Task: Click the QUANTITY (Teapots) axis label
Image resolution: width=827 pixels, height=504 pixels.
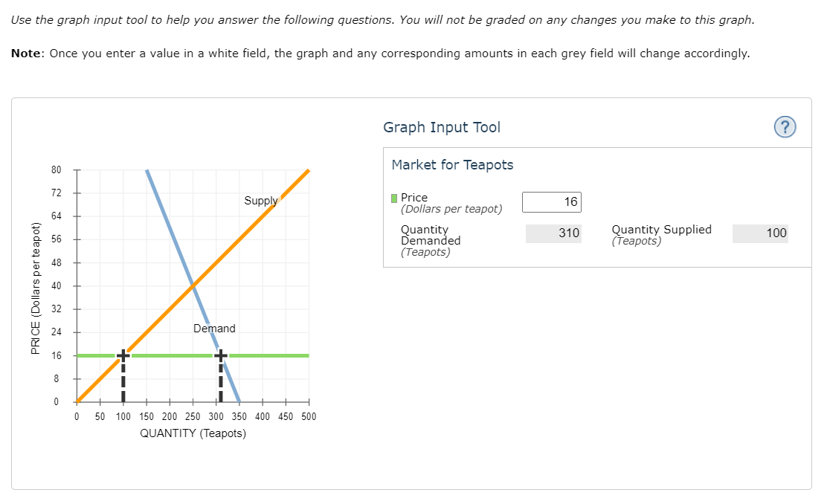Action: [192, 433]
